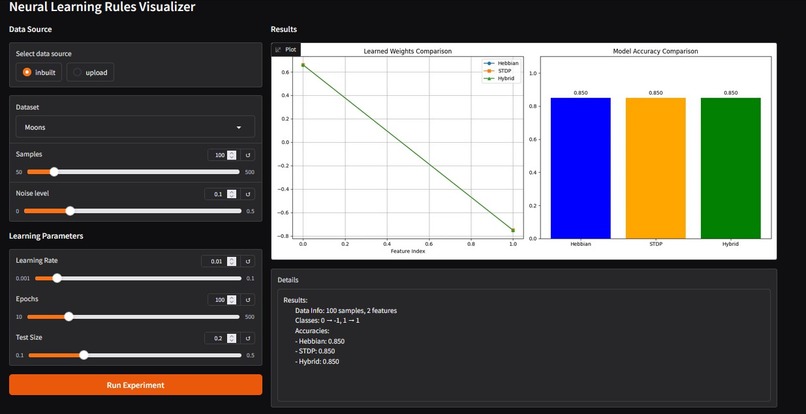Screen dimensions: 806x414
Task: Click the Learned Weights Comparison title
Action: pos(408,51)
